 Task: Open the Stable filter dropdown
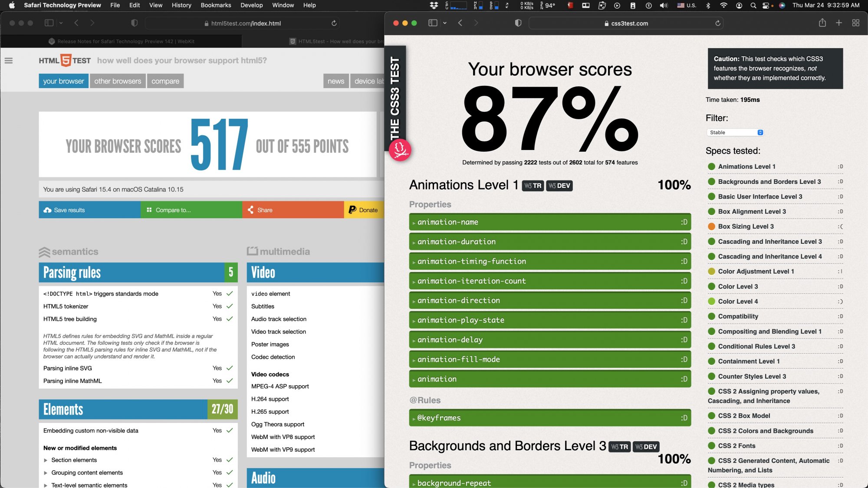pyautogui.click(x=735, y=132)
